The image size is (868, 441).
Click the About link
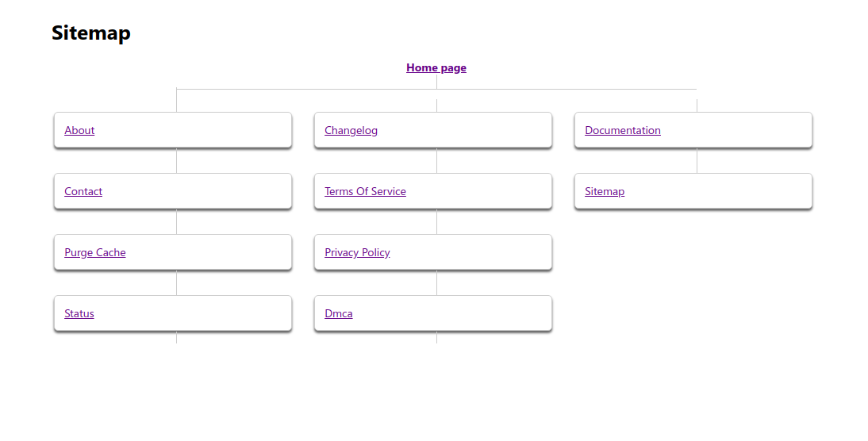point(79,131)
